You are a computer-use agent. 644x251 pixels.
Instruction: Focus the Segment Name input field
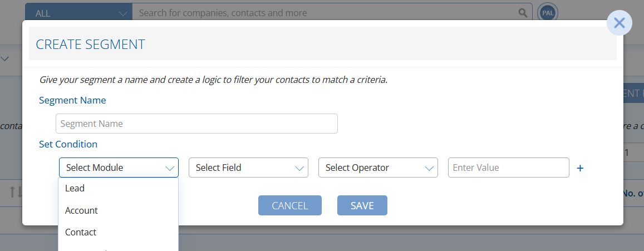point(196,124)
